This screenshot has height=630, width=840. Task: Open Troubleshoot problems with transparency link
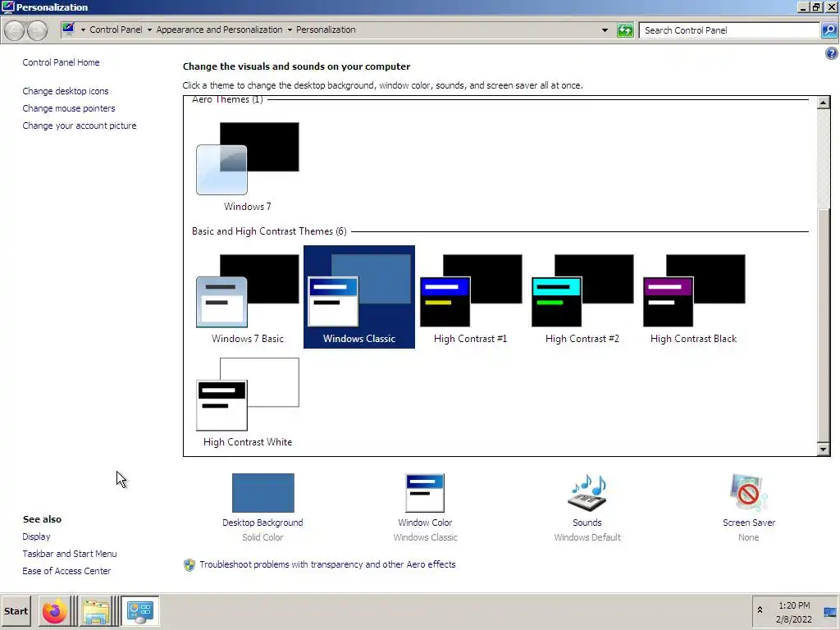(x=327, y=564)
